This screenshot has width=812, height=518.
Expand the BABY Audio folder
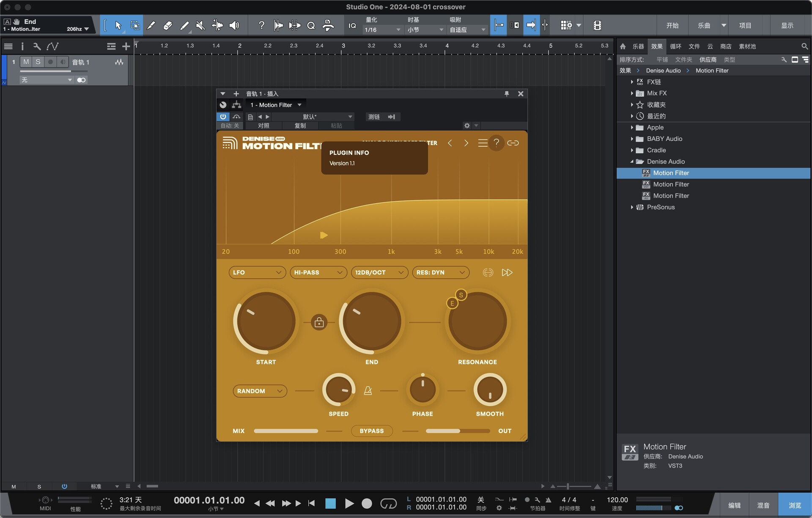click(632, 139)
